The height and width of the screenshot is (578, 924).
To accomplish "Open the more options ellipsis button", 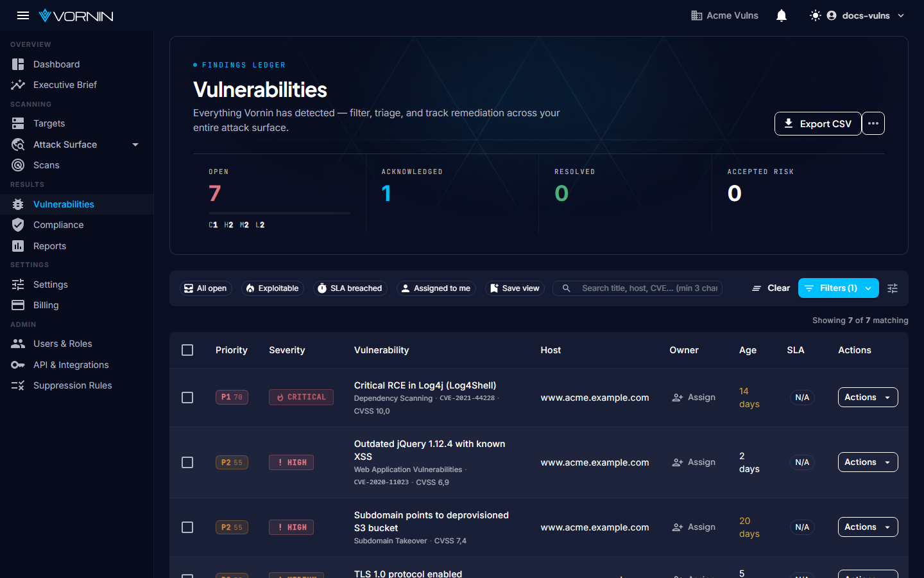I will click(873, 123).
